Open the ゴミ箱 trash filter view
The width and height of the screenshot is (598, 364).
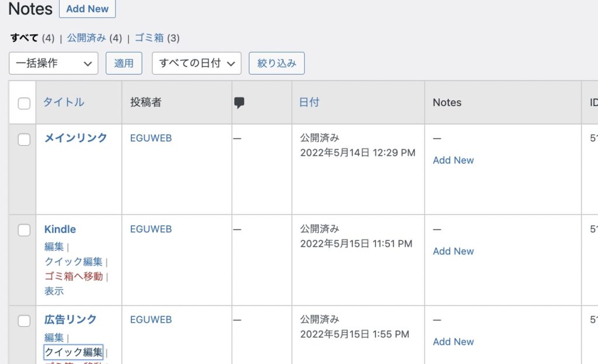(x=149, y=38)
